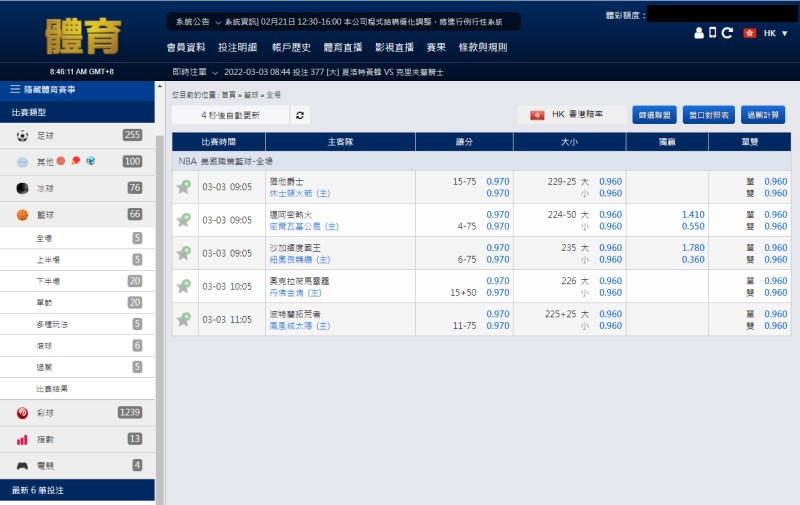800x505 pixels.
Task: Click the 比賽類型 sidebar header
Action: click(x=78, y=112)
